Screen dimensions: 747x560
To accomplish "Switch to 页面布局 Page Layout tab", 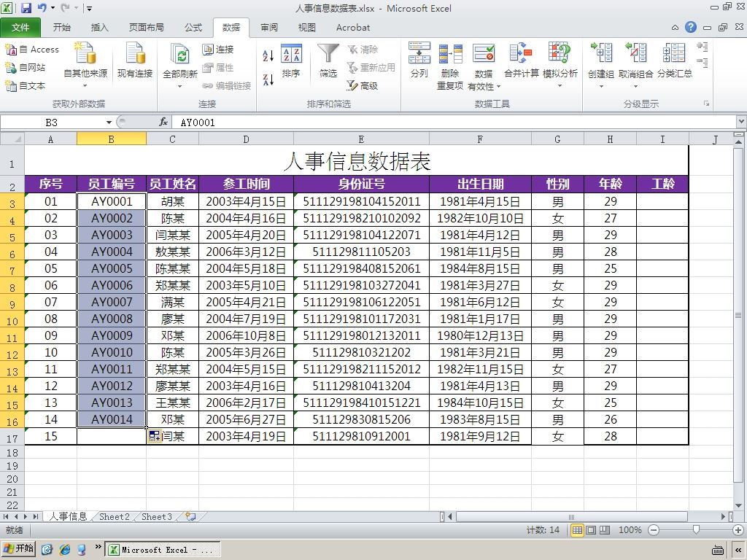I will point(146,28).
